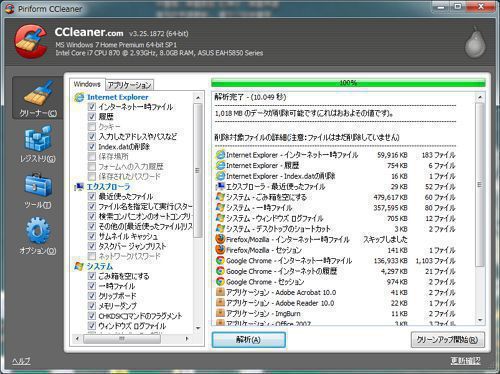Collapse the エクスプローラ category header

102,187
